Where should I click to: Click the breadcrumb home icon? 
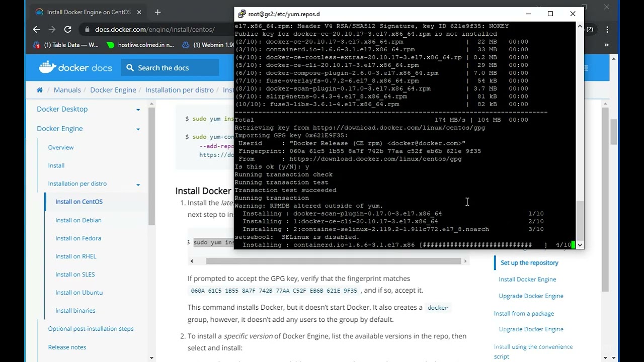pos(40,90)
